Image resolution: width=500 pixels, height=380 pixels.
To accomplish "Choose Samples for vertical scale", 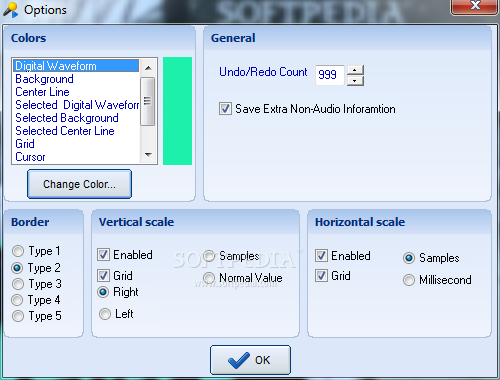I will coord(209,256).
